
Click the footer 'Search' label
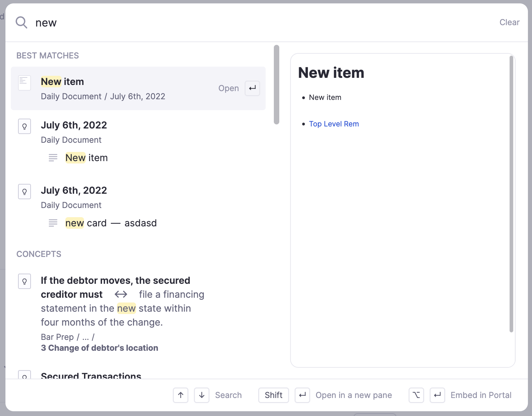click(x=228, y=395)
